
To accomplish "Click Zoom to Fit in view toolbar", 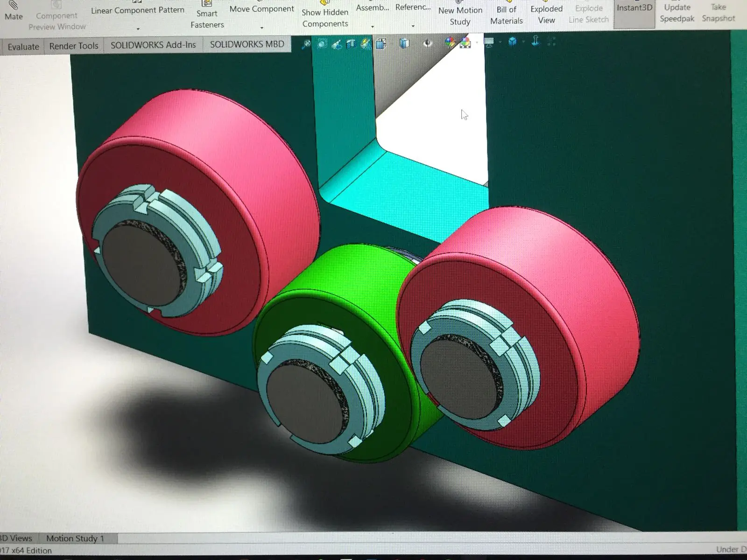I will click(306, 44).
